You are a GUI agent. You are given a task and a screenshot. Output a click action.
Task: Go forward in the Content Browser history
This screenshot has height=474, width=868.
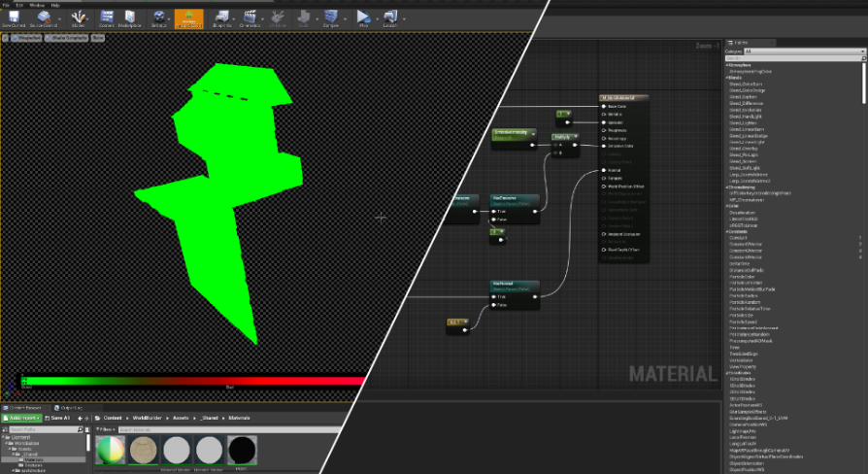click(86, 418)
